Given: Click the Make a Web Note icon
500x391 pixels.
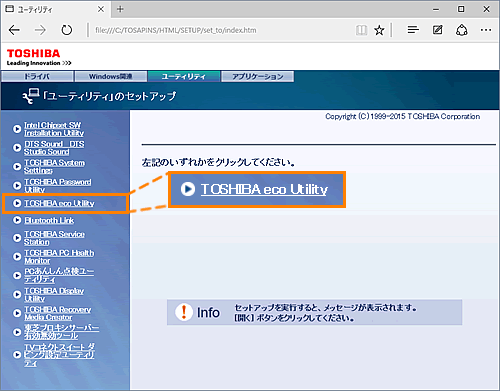Looking at the screenshot, I should (x=438, y=30).
